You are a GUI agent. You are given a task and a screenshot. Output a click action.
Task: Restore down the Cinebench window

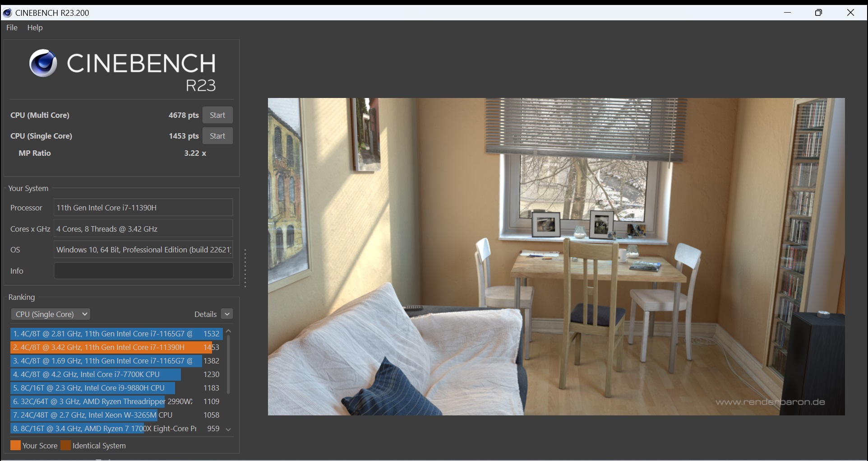click(x=819, y=13)
